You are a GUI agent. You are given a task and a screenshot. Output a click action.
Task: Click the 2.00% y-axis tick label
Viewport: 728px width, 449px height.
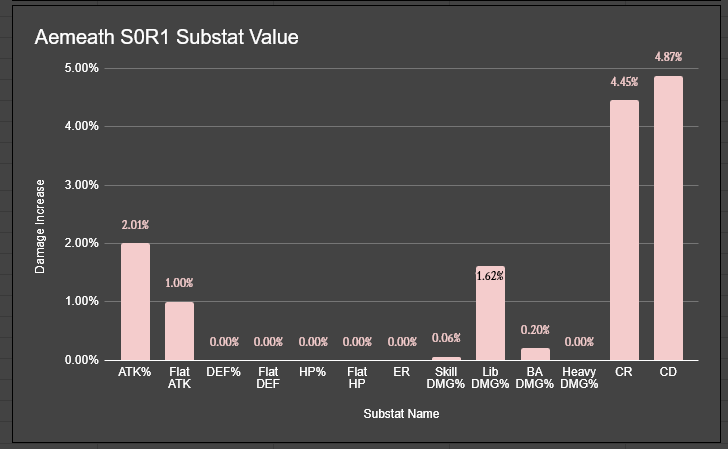[x=82, y=243]
